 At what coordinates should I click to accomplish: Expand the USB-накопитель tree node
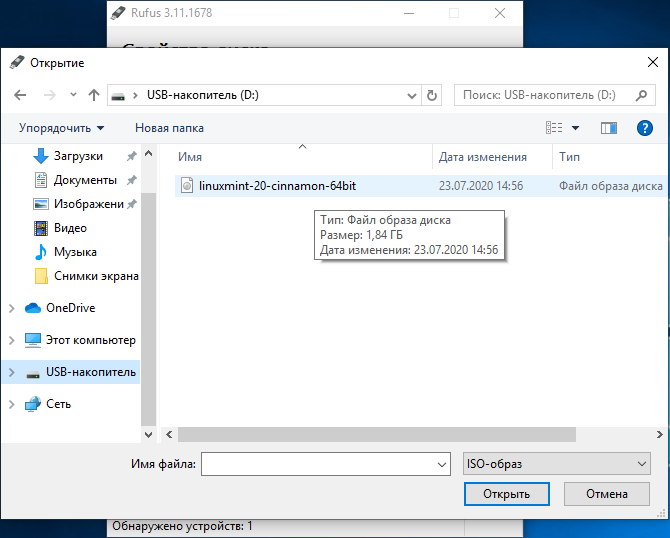pos(12,372)
